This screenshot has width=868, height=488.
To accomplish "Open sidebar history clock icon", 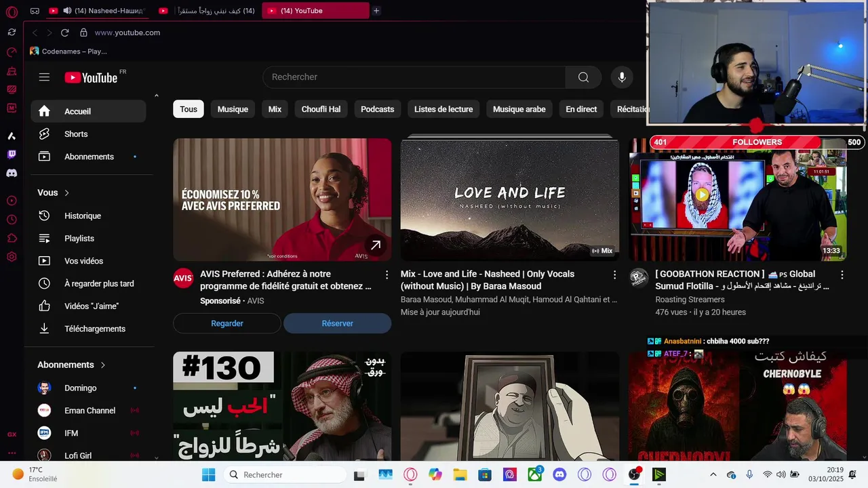I will point(12,220).
